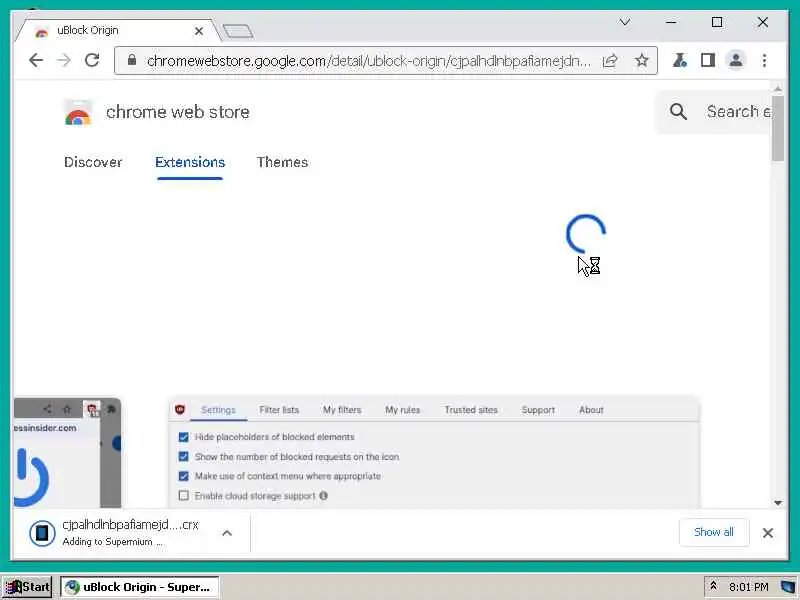
Task: Toggle the browser side panel icon
Action: 707,61
